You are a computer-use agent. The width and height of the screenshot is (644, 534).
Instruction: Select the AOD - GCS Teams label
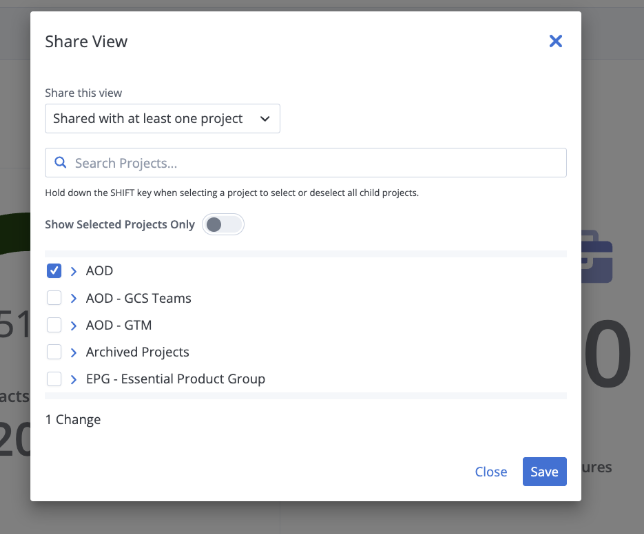coord(138,298)
